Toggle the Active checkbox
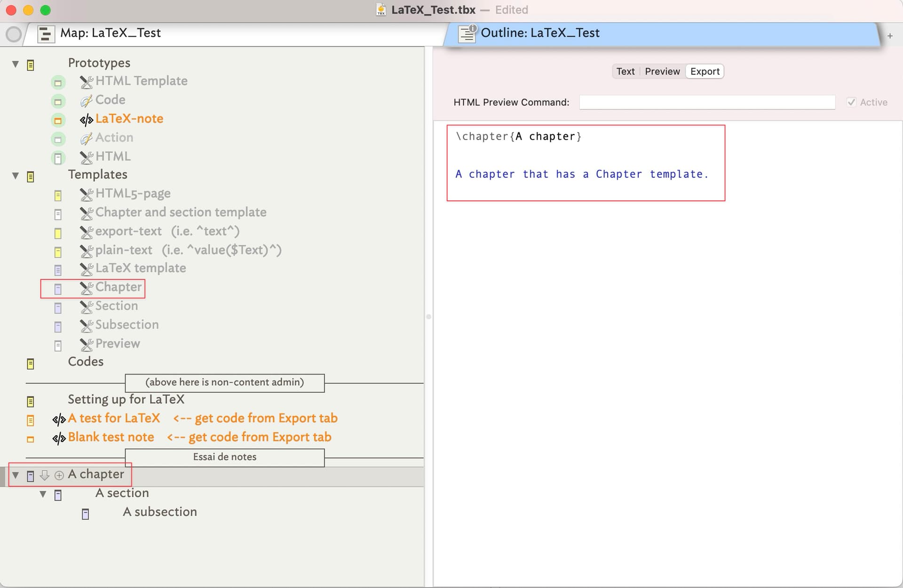This screenshot has width=903, height=588. (x=851, y=102)
